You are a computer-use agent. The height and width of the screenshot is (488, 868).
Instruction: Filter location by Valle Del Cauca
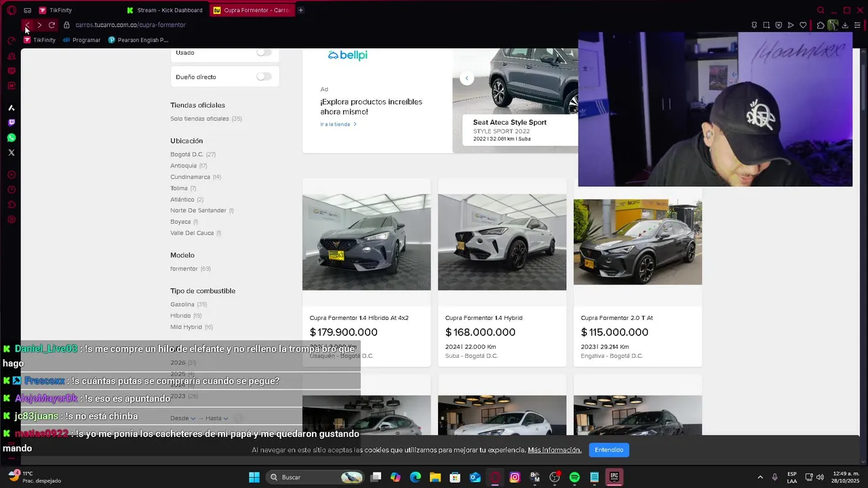(195, 233)
